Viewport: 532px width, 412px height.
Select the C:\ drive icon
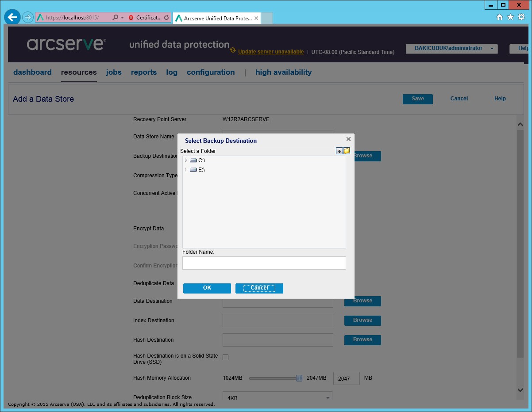[x=193, y=160]
